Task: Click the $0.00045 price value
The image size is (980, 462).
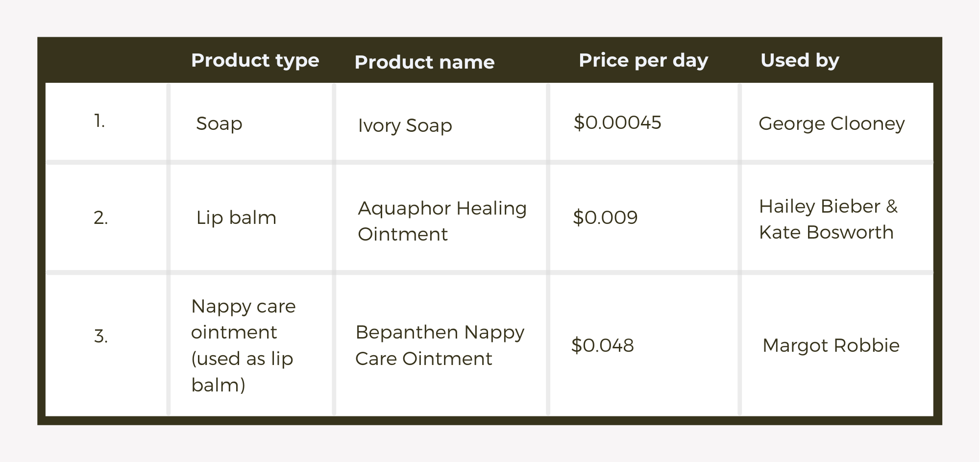Action: (617, 122)
